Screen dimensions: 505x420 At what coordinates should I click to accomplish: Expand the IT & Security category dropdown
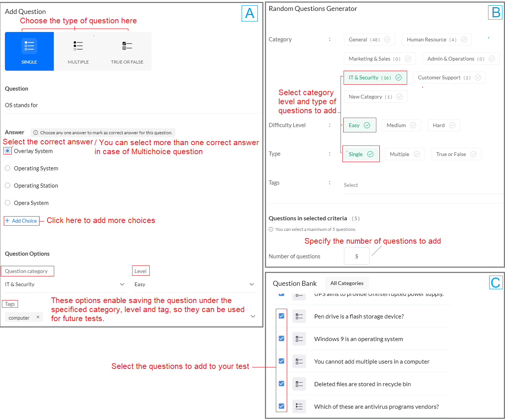122,284
